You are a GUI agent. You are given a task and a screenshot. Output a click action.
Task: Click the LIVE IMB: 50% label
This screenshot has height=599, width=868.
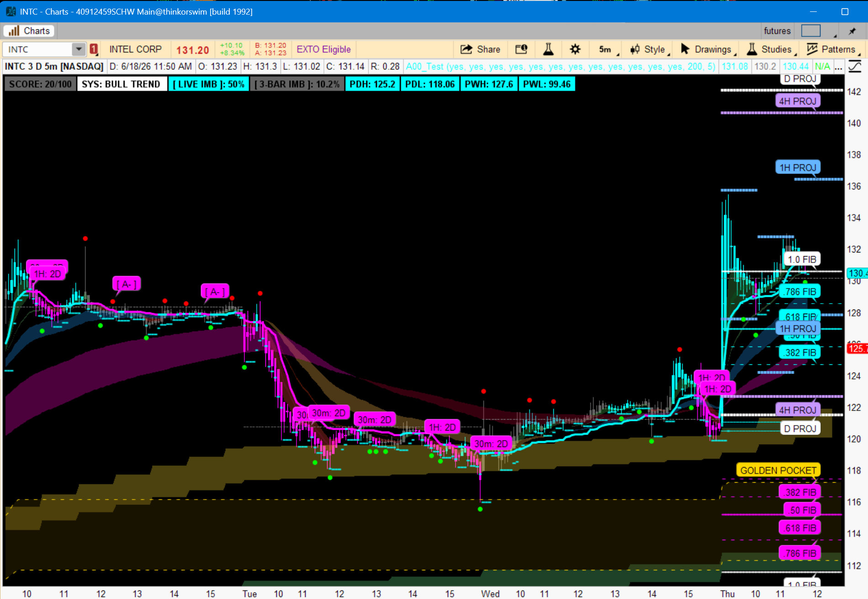click(209, 84)
